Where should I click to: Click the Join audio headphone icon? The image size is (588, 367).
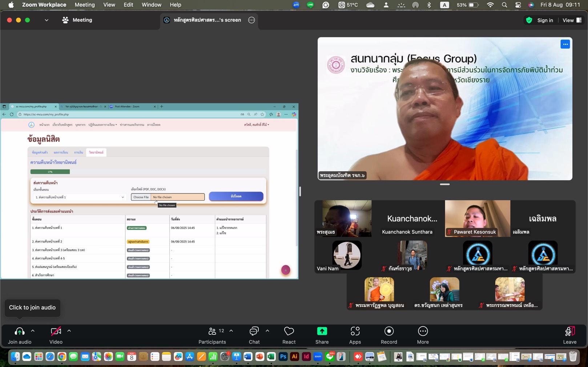click(x=20, y=331)
